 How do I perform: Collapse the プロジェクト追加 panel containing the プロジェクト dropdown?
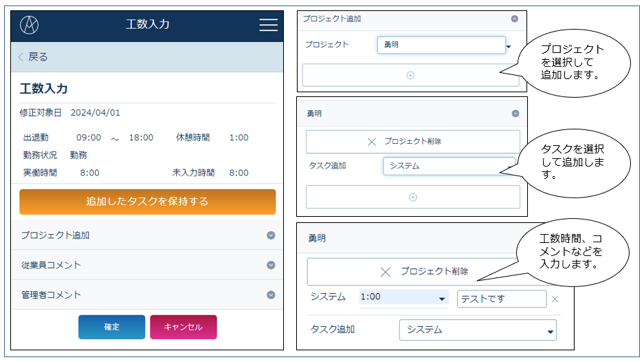(514, 19)
